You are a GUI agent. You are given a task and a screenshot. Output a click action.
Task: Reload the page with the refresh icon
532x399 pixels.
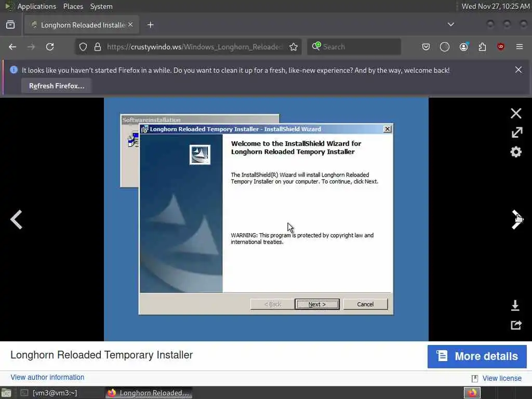click(50, 47)
